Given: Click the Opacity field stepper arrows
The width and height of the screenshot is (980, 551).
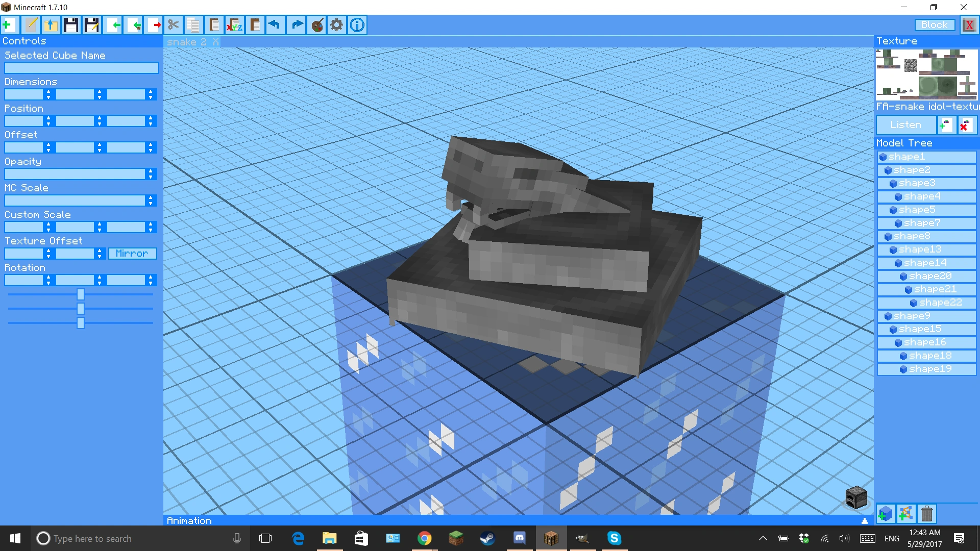Looking at the screenshot, I should tap(151, 174).
